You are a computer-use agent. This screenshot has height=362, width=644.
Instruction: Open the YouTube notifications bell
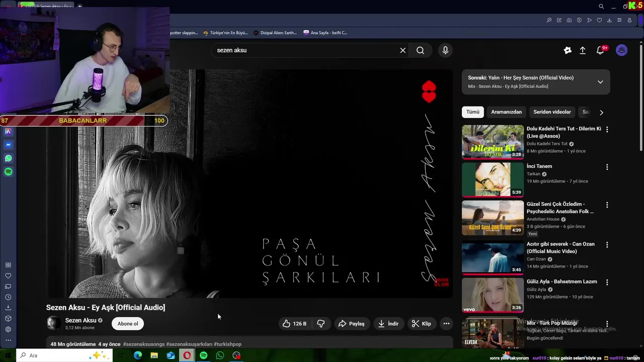600,50
